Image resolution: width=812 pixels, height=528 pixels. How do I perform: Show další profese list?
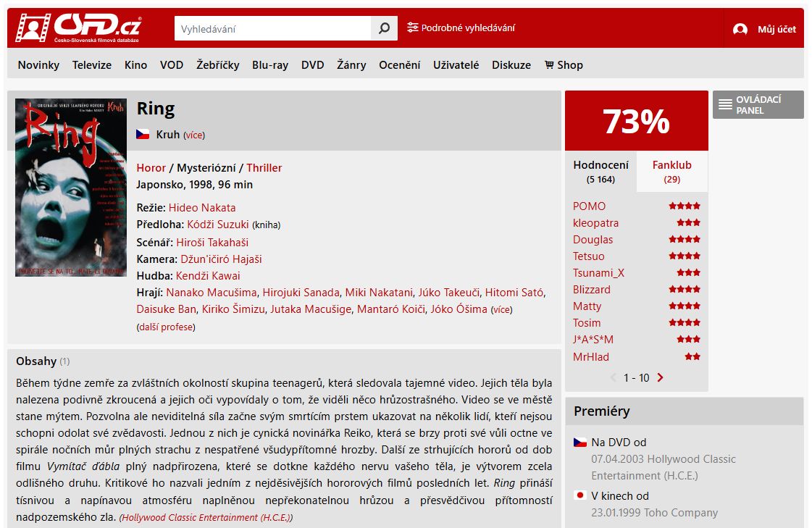pyautogui.click(x=166, y=327)
